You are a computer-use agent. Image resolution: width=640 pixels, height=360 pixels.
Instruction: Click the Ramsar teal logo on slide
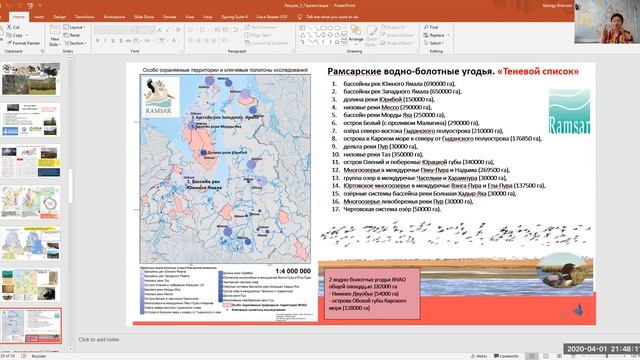pos(569,111)
